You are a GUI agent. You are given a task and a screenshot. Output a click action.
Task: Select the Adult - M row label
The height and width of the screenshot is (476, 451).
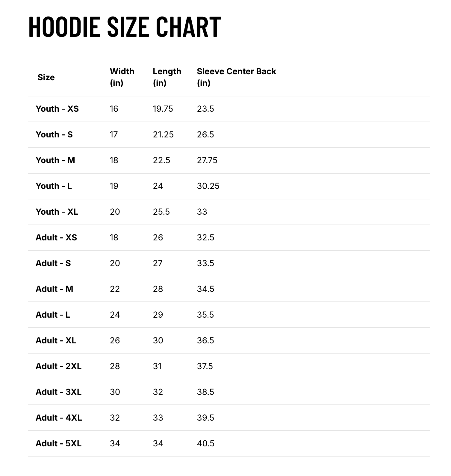55,289
